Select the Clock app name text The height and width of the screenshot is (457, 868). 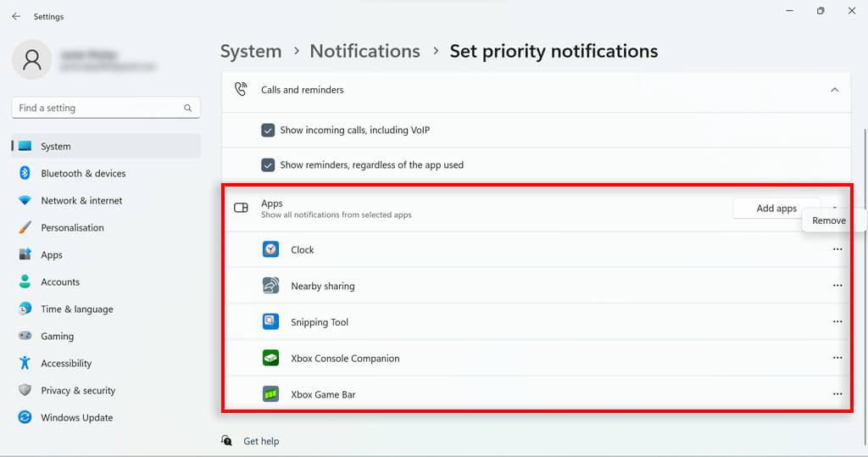303,250
